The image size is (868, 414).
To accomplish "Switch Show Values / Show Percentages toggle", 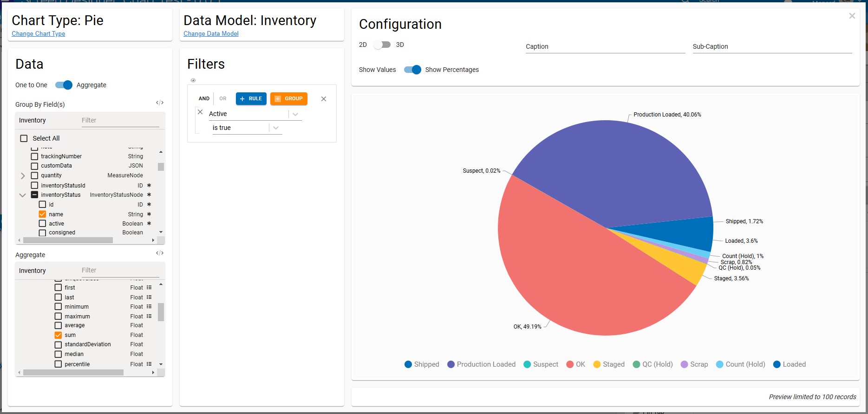I will click(x=412, y=70).
